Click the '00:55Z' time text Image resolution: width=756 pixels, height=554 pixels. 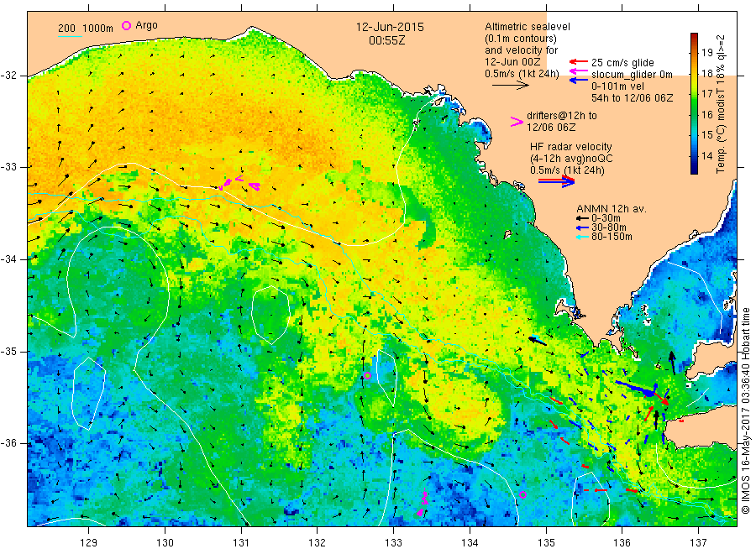(x=386, y=40)
